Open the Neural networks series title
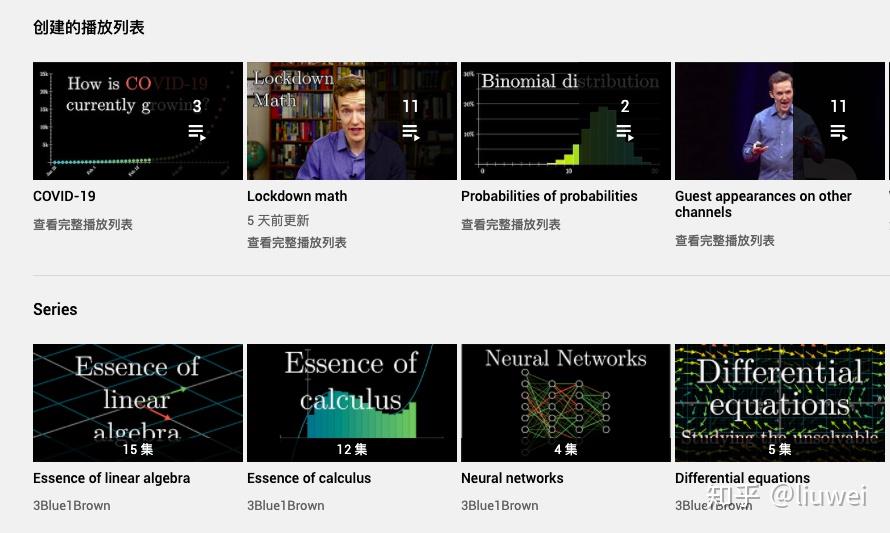This screenshot has width=890, height=533. pyautogui.click(x=512, y=479)
